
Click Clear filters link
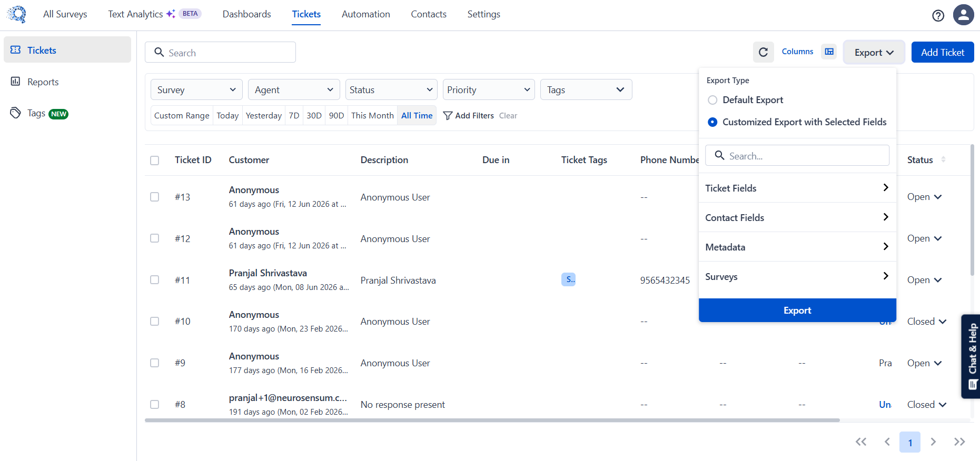click(x=508, y=116)
